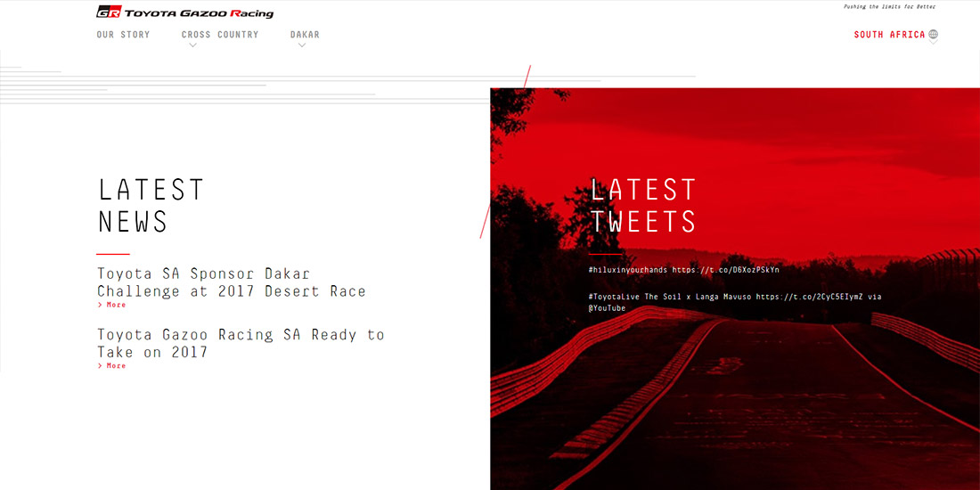The image size is (980, 490).
Task: Choose the South Africa region selector
Action: pyautogui.click(x=888, y=35)
